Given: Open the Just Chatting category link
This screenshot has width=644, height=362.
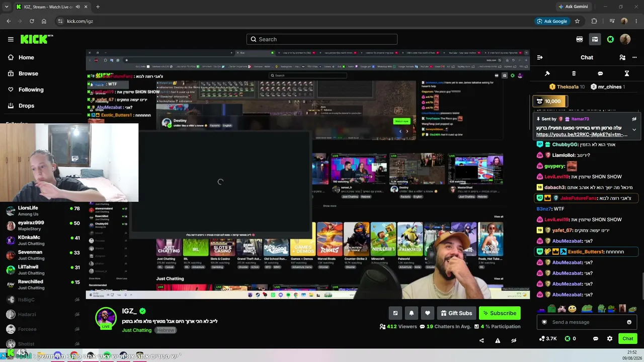Looking at the screenshot, I should (x=136, y=330).
